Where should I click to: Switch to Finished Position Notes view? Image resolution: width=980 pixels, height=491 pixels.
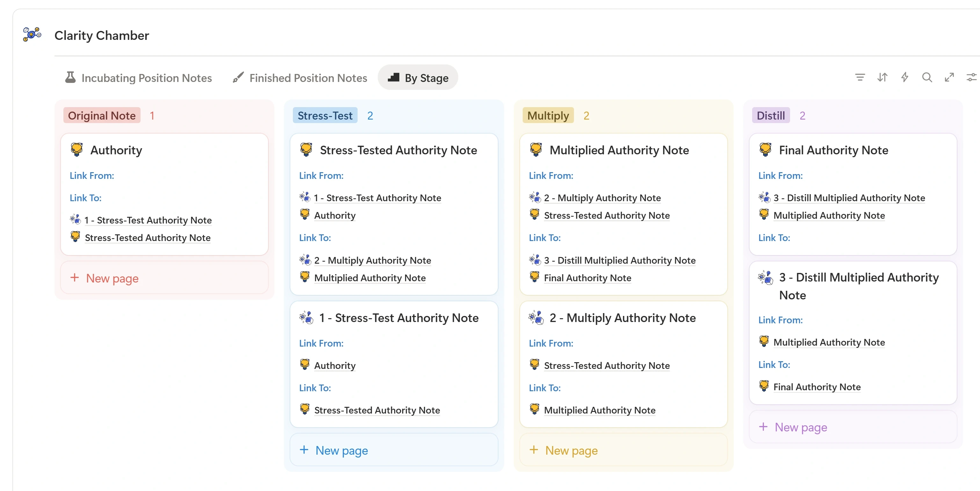308,78
